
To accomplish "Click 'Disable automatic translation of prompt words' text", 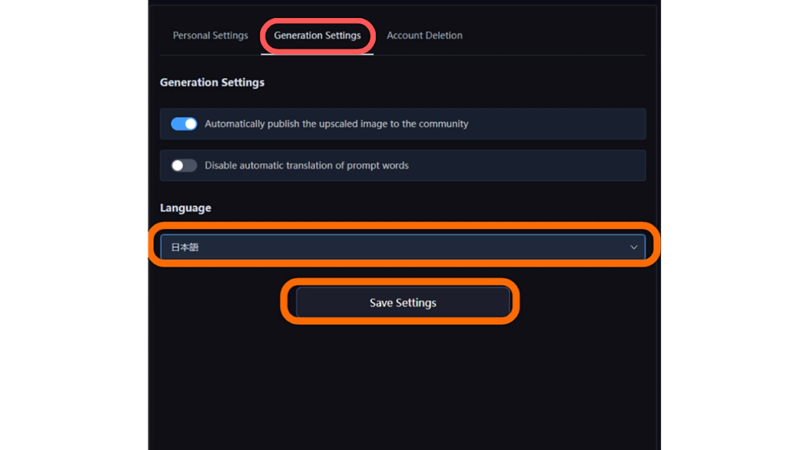I will click(x=307, y=165).
